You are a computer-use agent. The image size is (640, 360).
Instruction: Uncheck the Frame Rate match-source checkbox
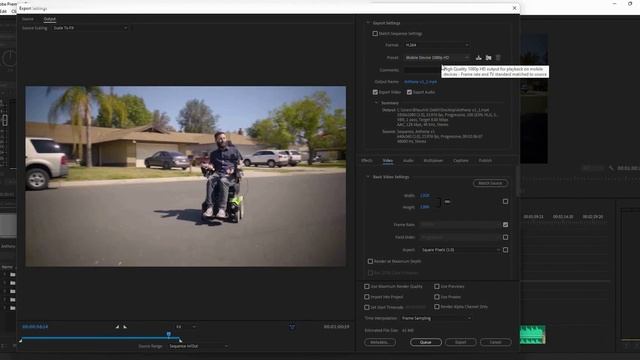[505, 224]
